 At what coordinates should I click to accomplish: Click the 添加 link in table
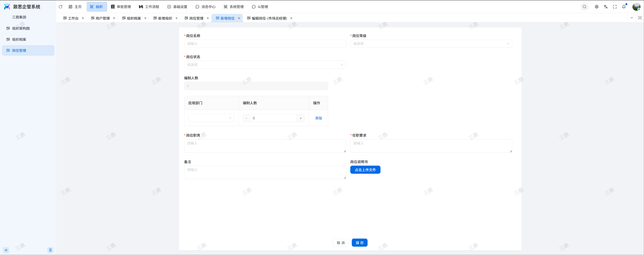click(x=318, y=118)
